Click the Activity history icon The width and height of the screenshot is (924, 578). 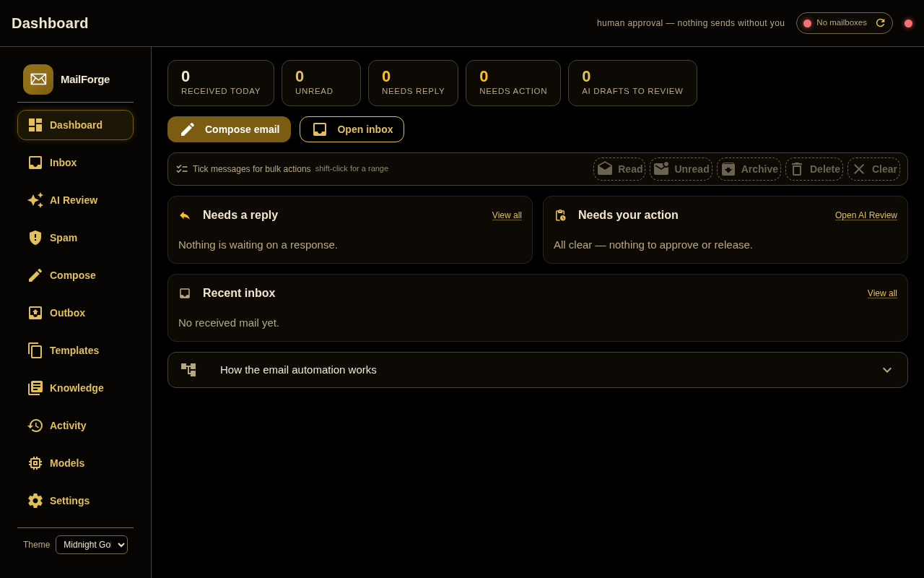click(x=35, y=426)
